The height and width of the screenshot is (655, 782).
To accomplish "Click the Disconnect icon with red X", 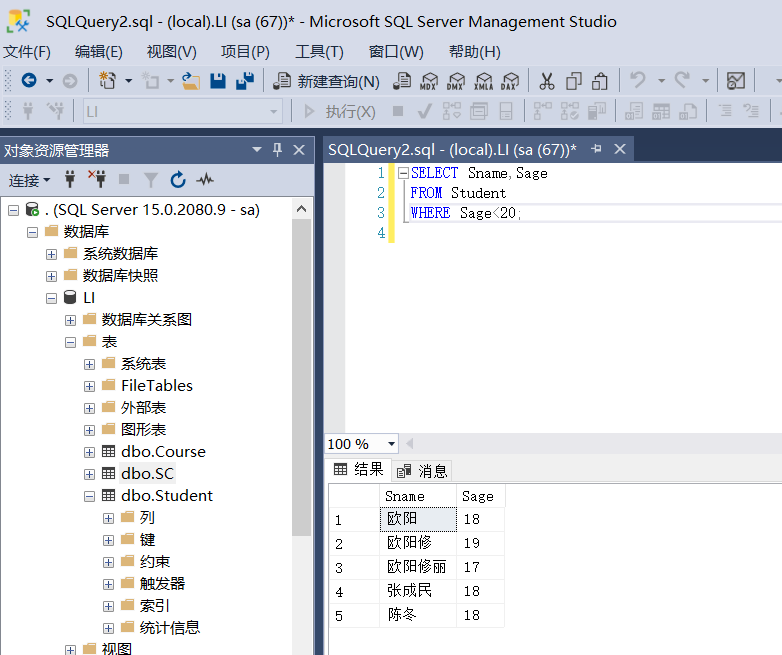I will 97,179.
